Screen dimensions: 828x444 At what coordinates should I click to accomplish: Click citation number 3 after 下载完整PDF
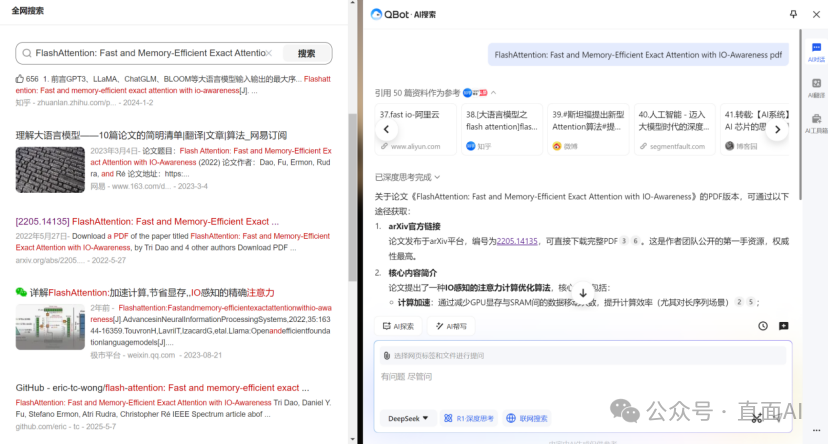click(624, 241)
